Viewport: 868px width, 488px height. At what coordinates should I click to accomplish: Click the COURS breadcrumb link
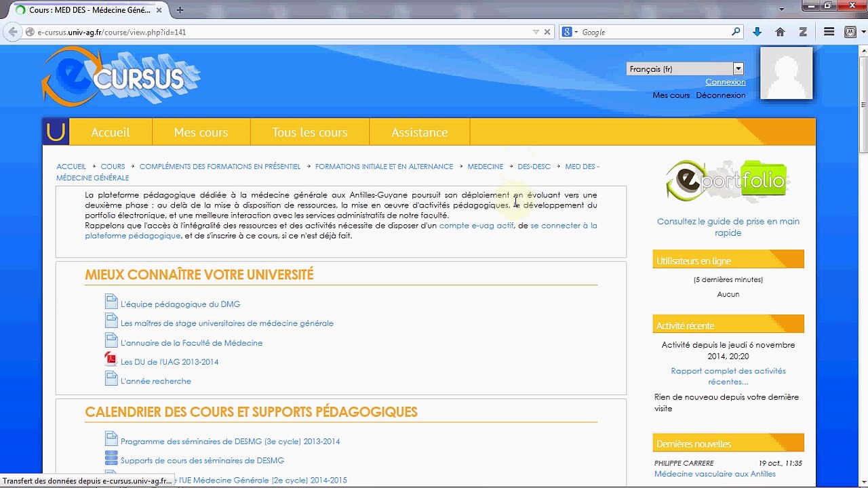[113, 167]
